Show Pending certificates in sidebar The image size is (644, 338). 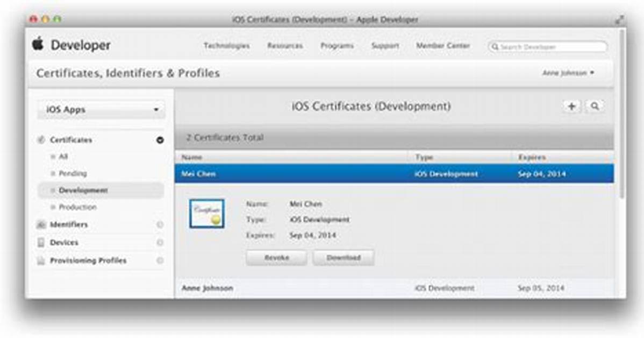coord(72,173)
